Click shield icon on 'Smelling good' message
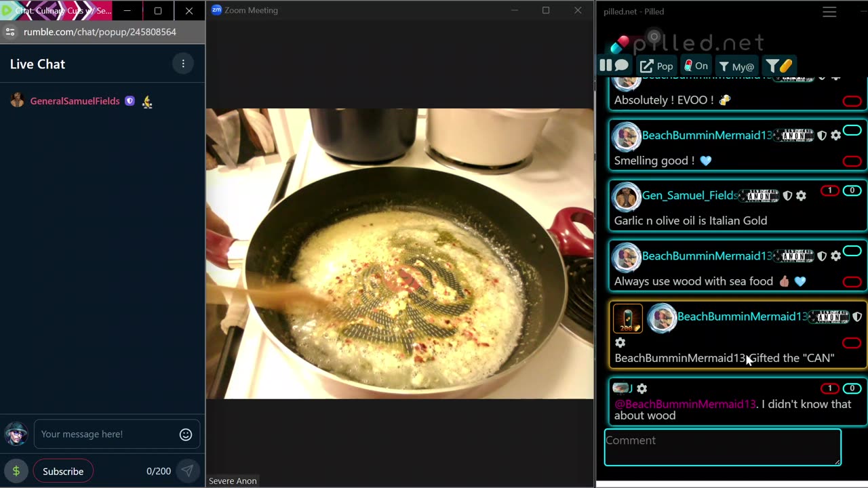This screenshot has height=488, width=868. (x=822, y=136)
